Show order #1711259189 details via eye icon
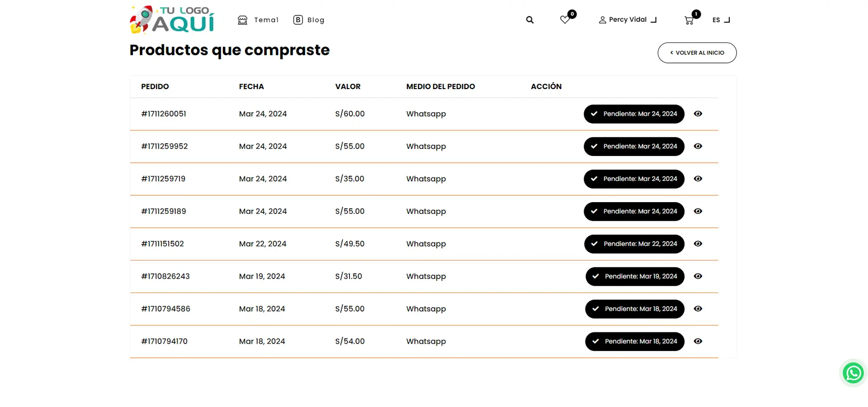 tap(698, 212)
